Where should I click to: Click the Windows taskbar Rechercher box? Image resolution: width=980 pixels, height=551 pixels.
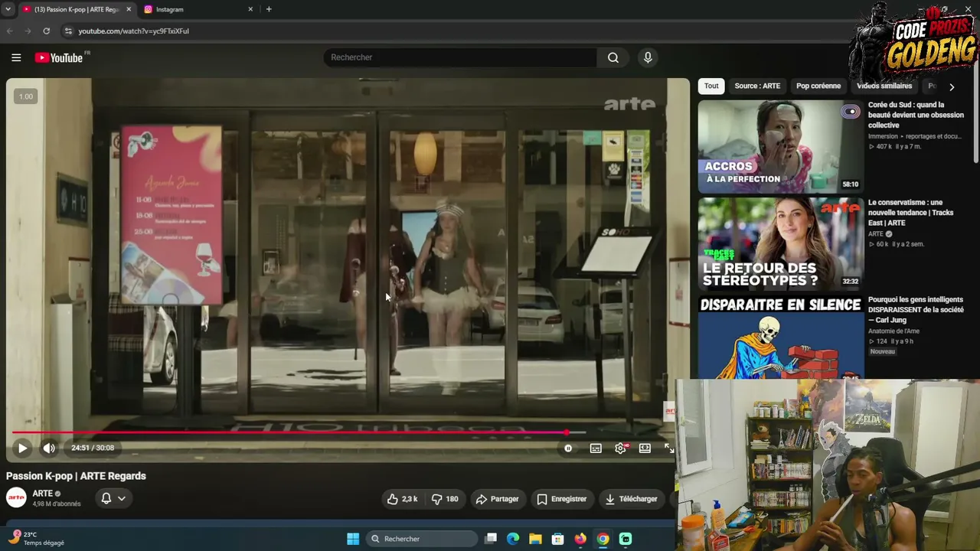pos(422,539)
